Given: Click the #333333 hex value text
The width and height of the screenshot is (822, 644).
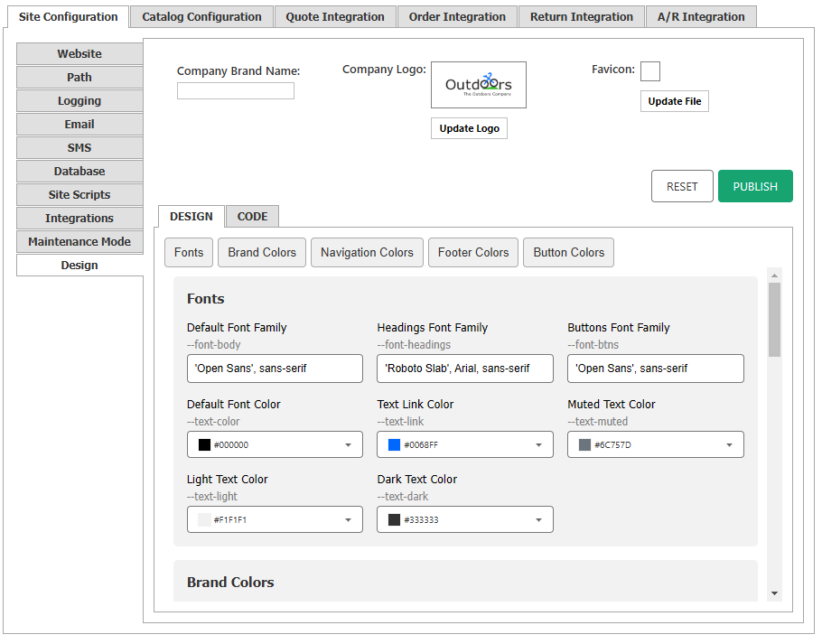Looking at the screenshot, I should (421, 520).
